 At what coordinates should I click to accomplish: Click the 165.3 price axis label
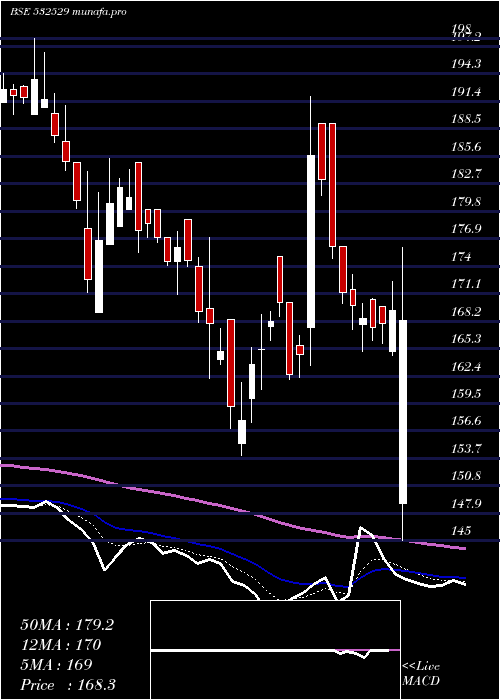click(466, 338)
